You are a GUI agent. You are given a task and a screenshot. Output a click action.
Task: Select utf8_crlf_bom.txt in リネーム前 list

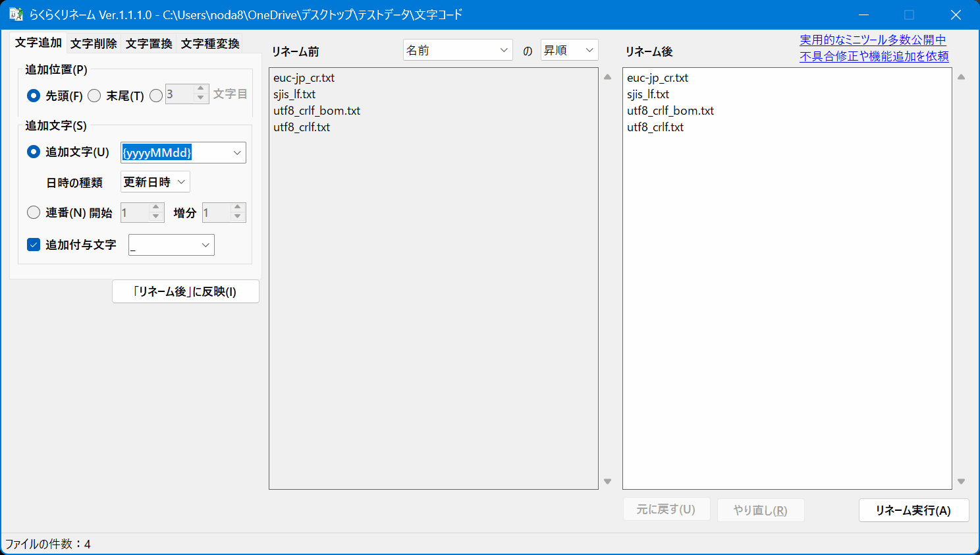[x=317, y=111]
